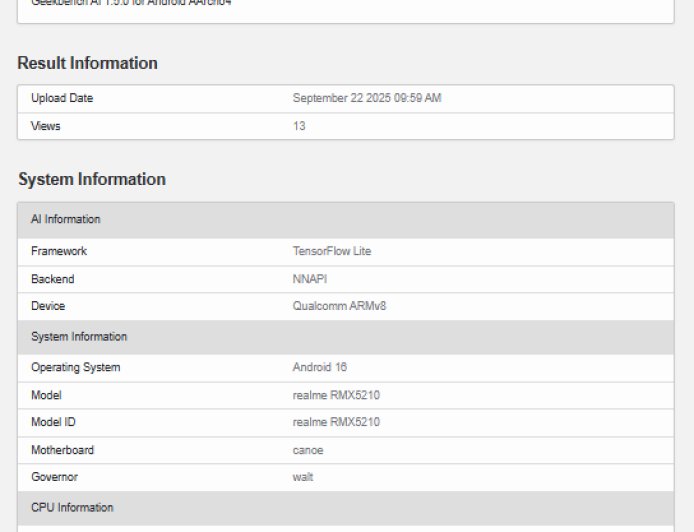Select the Android 16 value
Screen dimensions: 694x532
point(319,368)
